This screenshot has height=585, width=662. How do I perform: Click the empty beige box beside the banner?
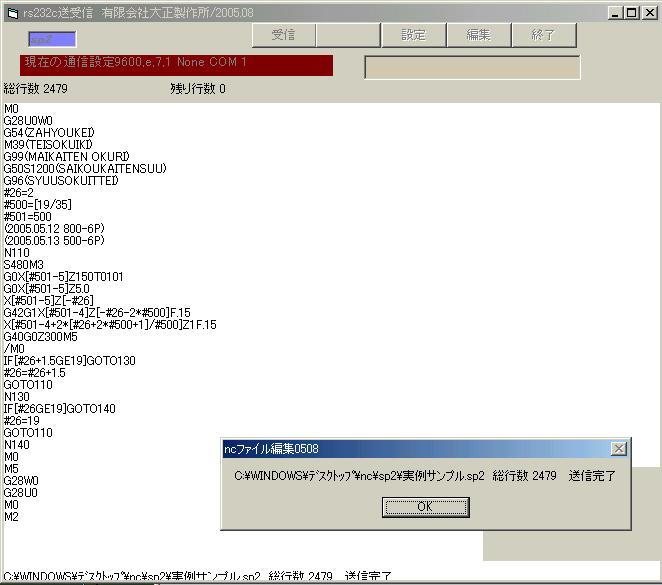472,67
